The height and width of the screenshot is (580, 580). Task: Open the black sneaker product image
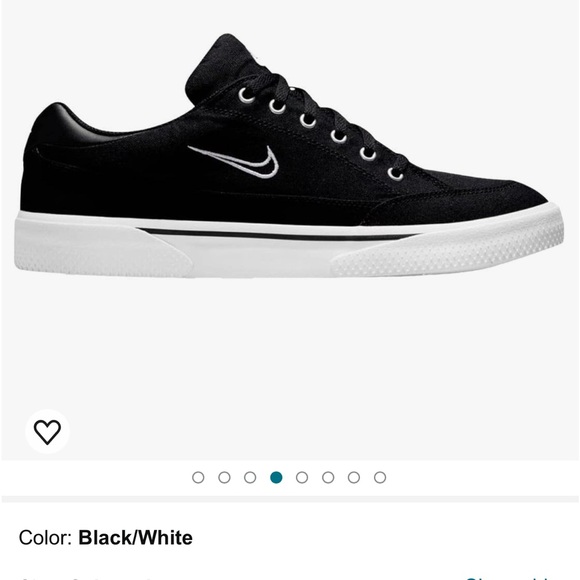coord(289,155)
